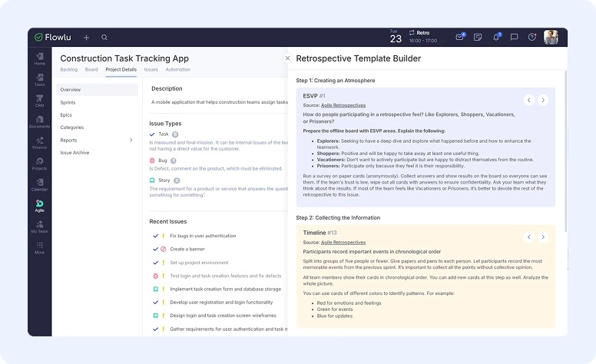Open the user avatar profile

[551, 37]
